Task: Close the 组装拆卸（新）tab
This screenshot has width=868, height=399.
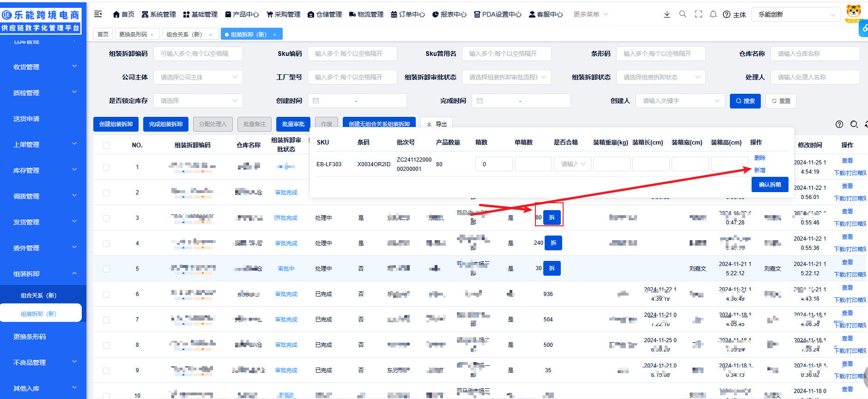Action: pos(275,35)
